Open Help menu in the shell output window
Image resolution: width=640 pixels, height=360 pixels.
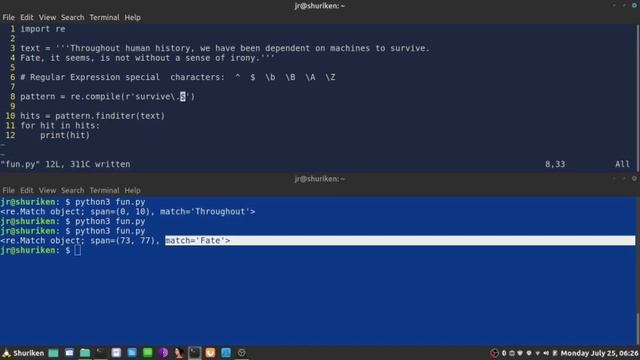point(132,191)
